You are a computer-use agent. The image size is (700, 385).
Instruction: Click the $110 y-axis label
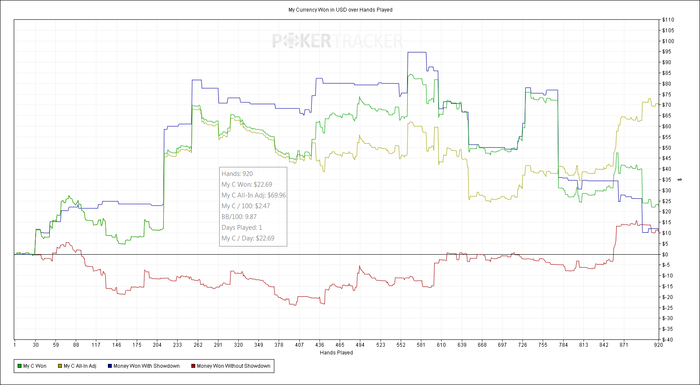(668, 20)
